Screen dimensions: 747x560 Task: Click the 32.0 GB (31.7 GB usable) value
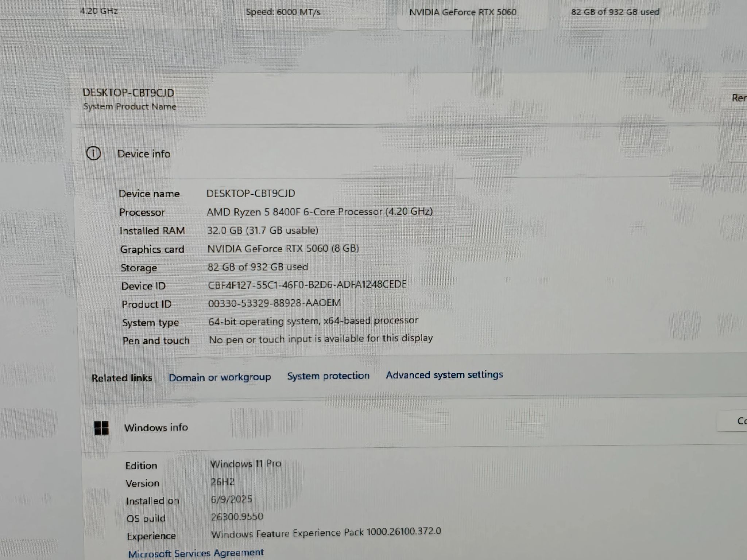[x=263, y=230]
